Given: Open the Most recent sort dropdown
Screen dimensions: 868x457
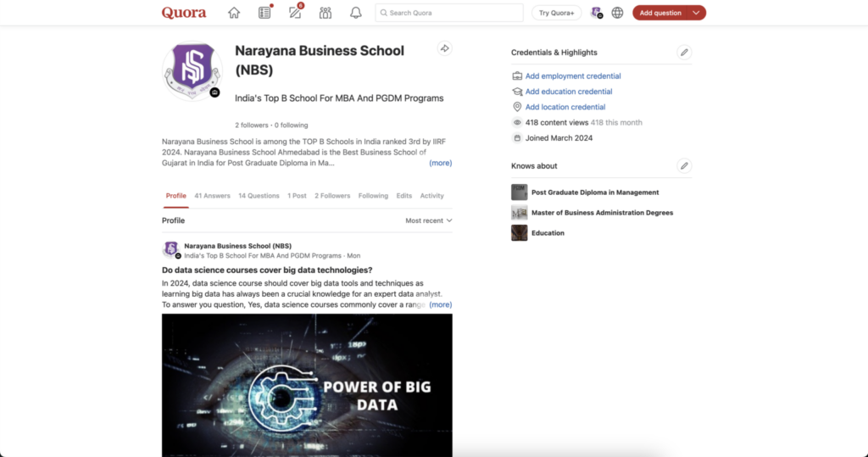Looking at the screenshot, I should 428,220.
